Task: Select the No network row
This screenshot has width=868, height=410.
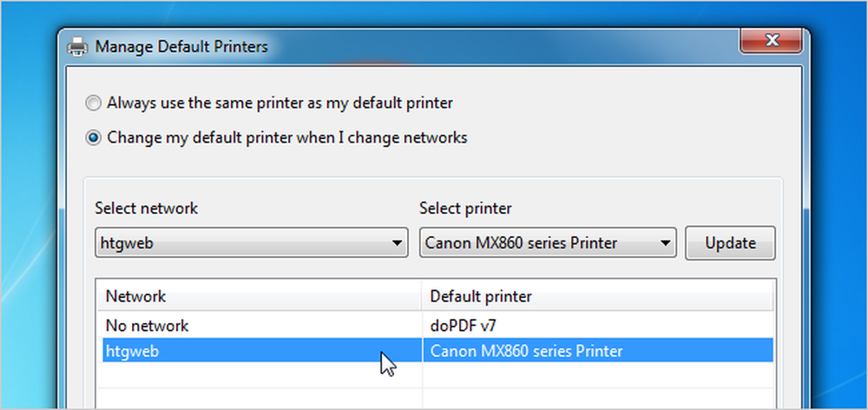Action: coord(437,326)
